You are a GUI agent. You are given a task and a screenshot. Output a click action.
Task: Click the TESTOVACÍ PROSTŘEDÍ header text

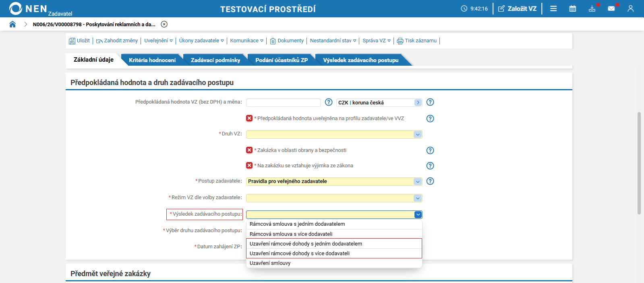(268, 9)
